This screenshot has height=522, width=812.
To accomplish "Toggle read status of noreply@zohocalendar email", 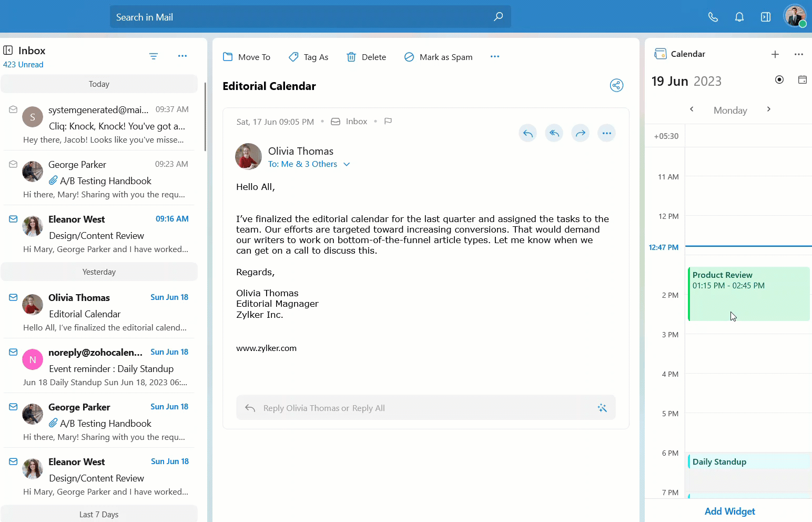I will coord(13,352).
